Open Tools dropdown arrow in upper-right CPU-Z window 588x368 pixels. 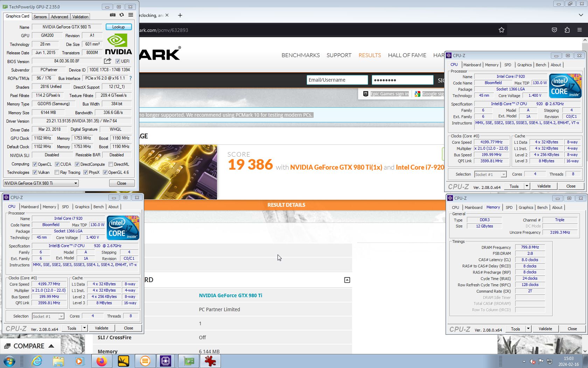527,186
